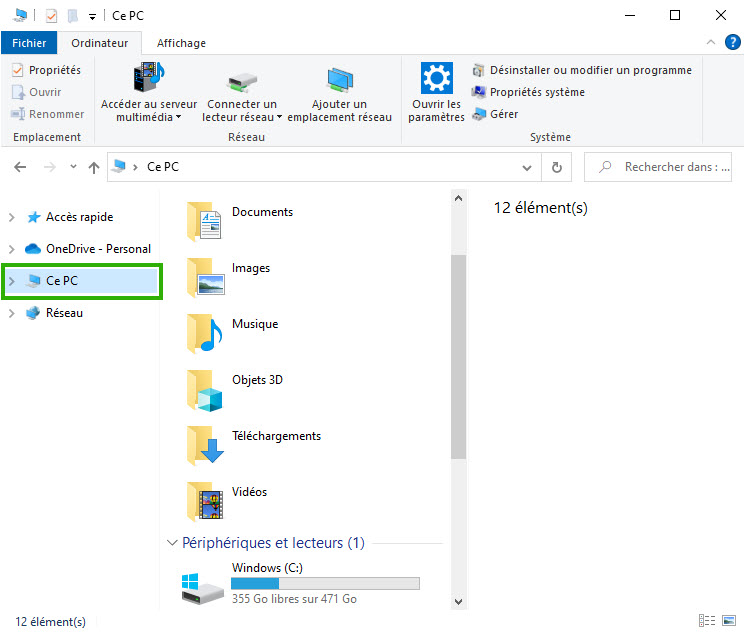Click the Gérer command

click(x=495, y=114)
